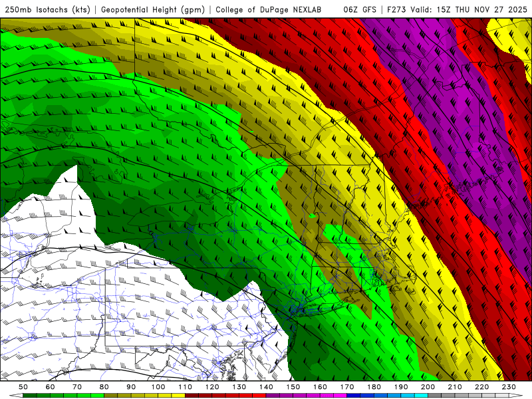The height and width of the screenshot is (399, 532).
Task: Click the bright red swatch just before 140
Action: point(259,395)
